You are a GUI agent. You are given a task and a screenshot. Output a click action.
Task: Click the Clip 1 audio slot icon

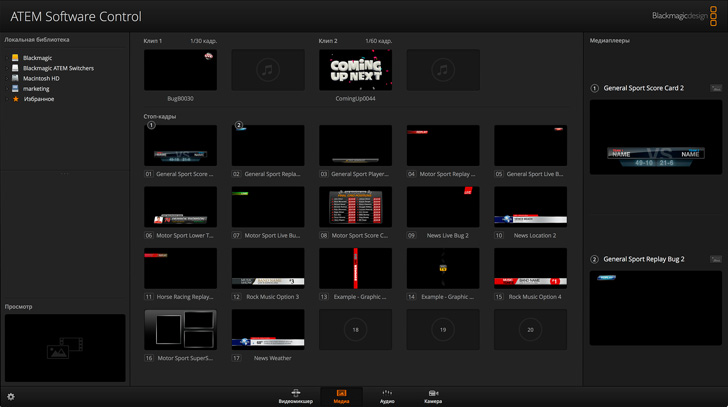tap(268, 70)
